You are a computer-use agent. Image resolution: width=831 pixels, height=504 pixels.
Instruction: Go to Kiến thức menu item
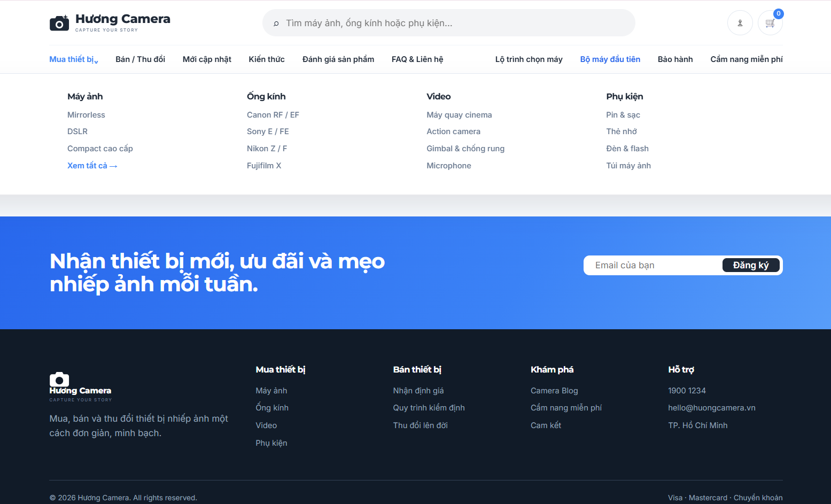pyautogui.click(x=267, y=59)
